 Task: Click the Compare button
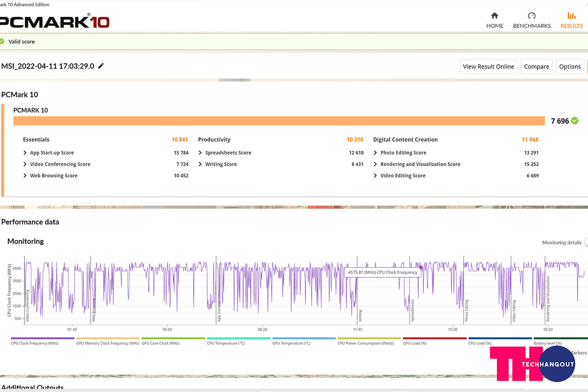[x=537, y=67]
